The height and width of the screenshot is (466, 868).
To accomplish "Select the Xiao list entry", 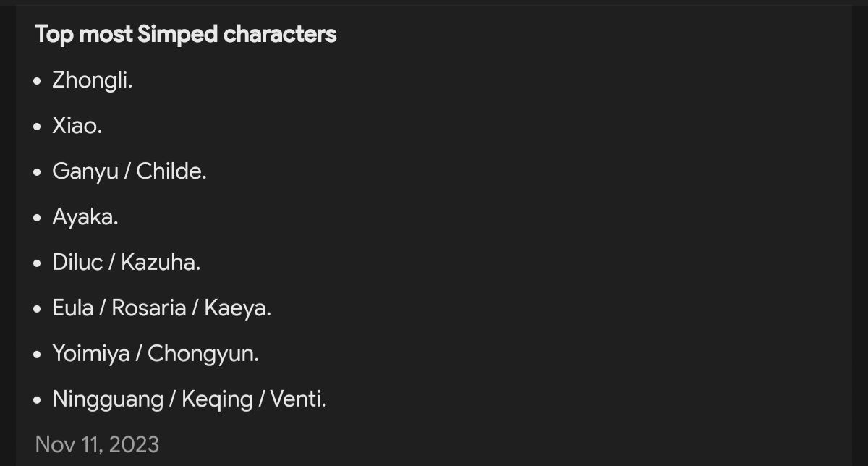I will (77, 126).
